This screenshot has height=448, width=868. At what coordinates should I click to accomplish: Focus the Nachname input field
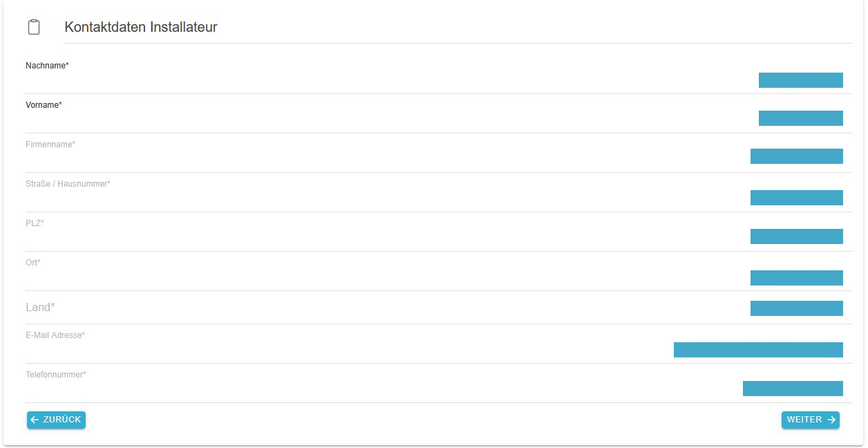(346, 81)
